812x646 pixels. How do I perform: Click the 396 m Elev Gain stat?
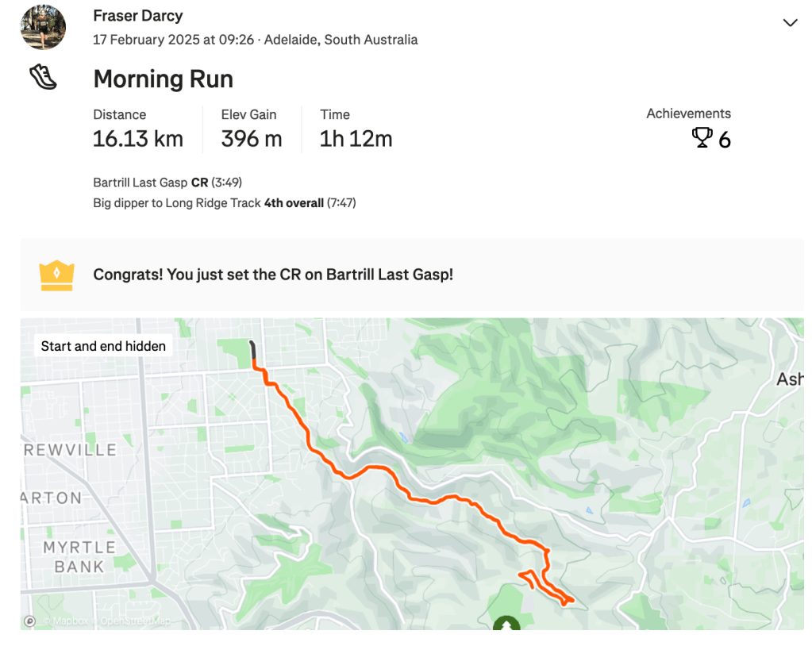(252, 139)
